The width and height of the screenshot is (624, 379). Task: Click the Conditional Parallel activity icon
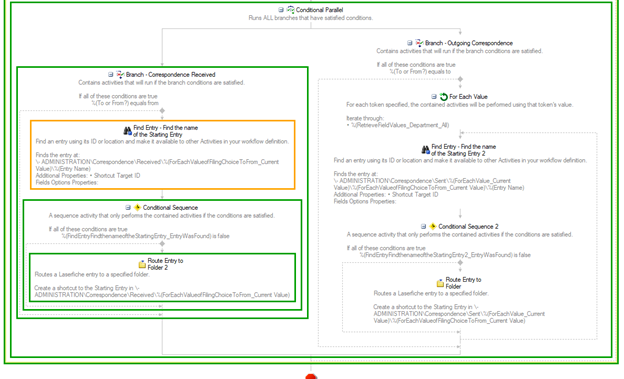291,10
